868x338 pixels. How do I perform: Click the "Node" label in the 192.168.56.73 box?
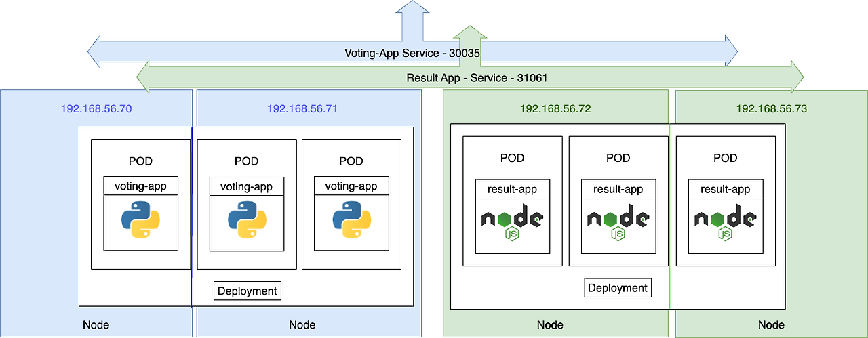771,325
